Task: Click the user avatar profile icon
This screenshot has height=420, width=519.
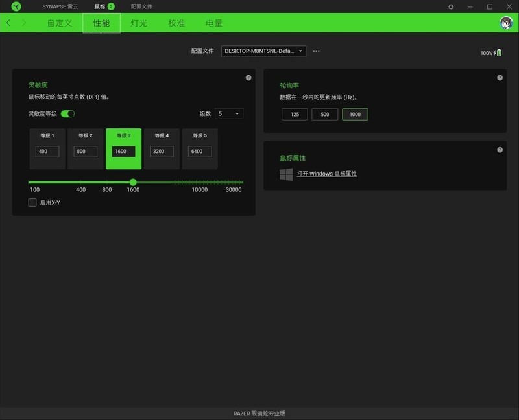Action: click(x=505, y=23)
